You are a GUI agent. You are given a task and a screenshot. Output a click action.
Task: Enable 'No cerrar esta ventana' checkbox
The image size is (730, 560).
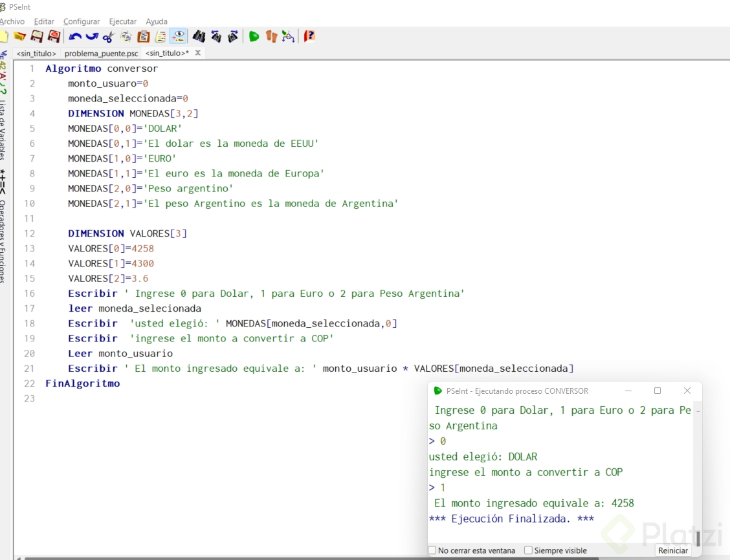point(432,550)
